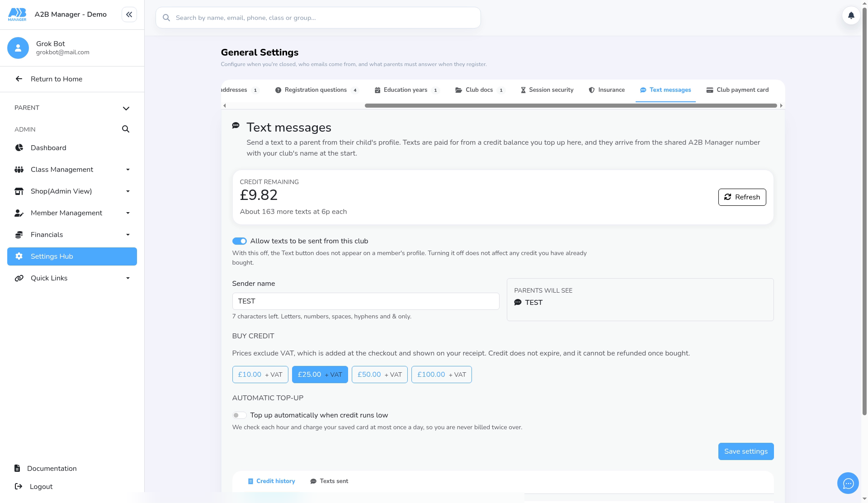
Task: Buy £25.00 + VAT credit
Action: pos(320,375)
